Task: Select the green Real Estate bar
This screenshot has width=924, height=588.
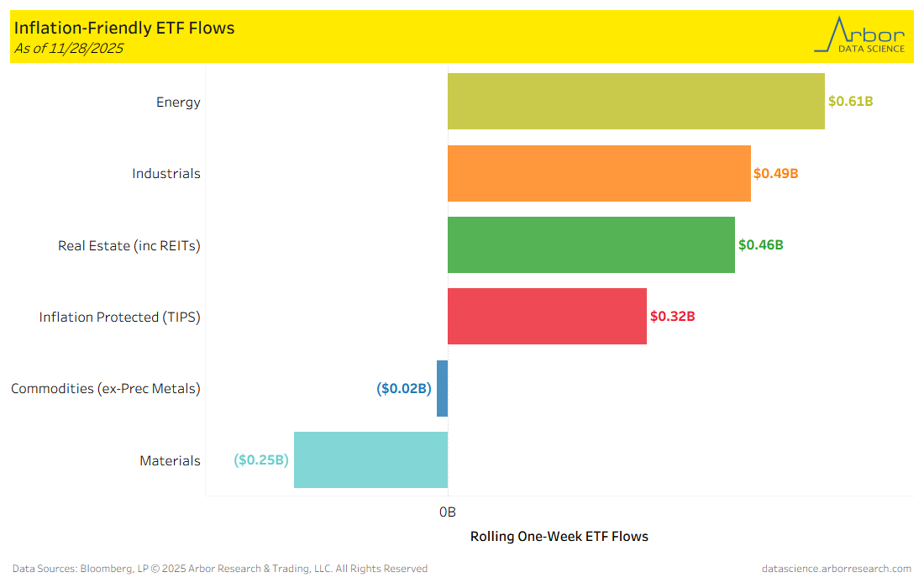Action: [x=591, y=245]
